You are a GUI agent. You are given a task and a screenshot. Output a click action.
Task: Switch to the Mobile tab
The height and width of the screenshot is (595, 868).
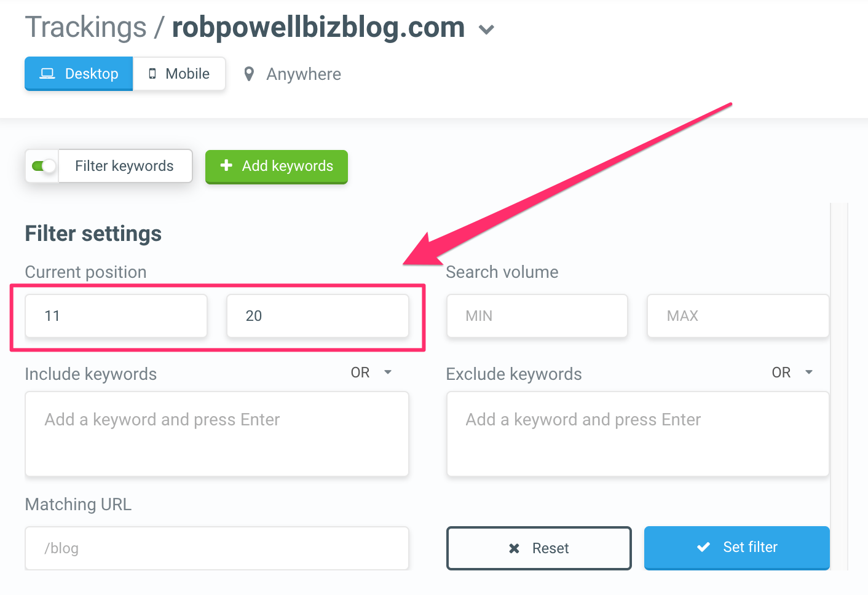click(x=180, y=73)
